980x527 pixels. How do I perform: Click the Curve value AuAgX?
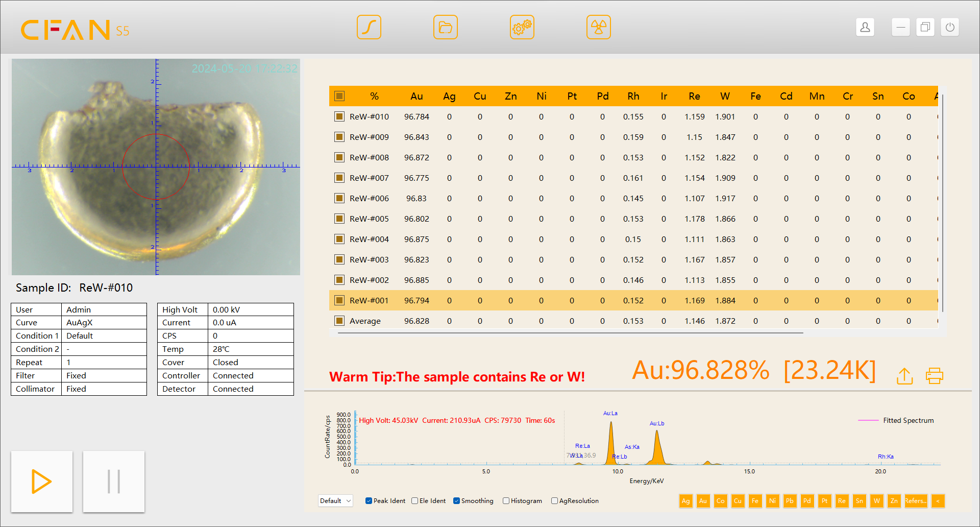point(79,323)
